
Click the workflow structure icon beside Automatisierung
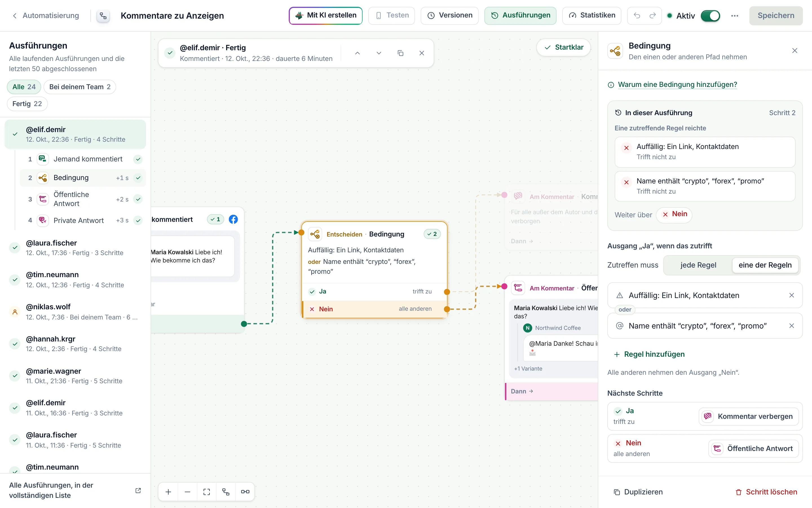point(103,16)
